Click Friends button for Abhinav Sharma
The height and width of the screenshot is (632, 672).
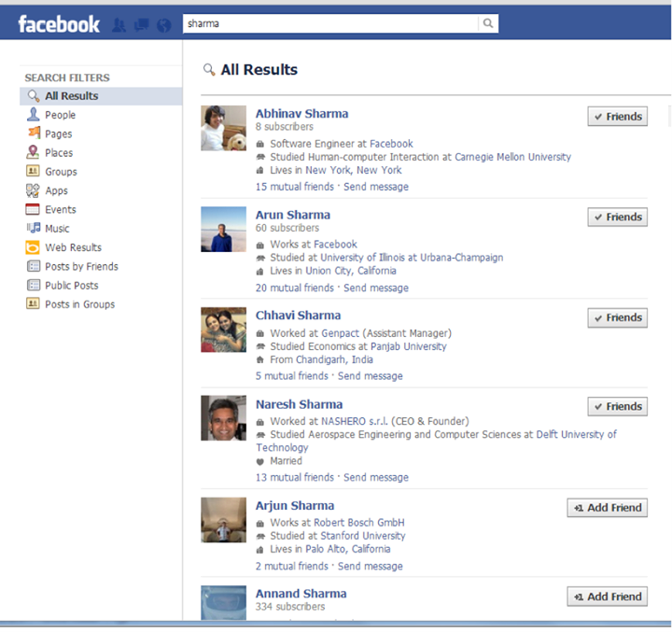[x=617, y=116]
